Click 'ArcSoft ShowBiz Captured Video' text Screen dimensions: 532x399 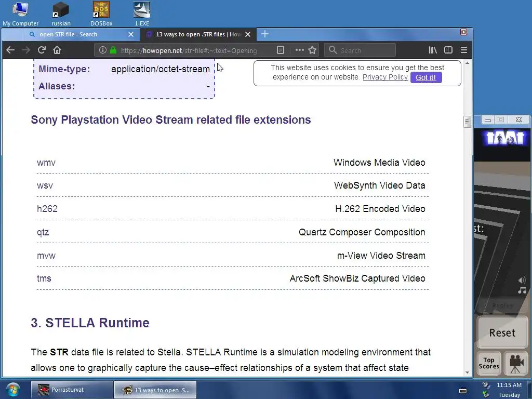[x=357, y=278]
